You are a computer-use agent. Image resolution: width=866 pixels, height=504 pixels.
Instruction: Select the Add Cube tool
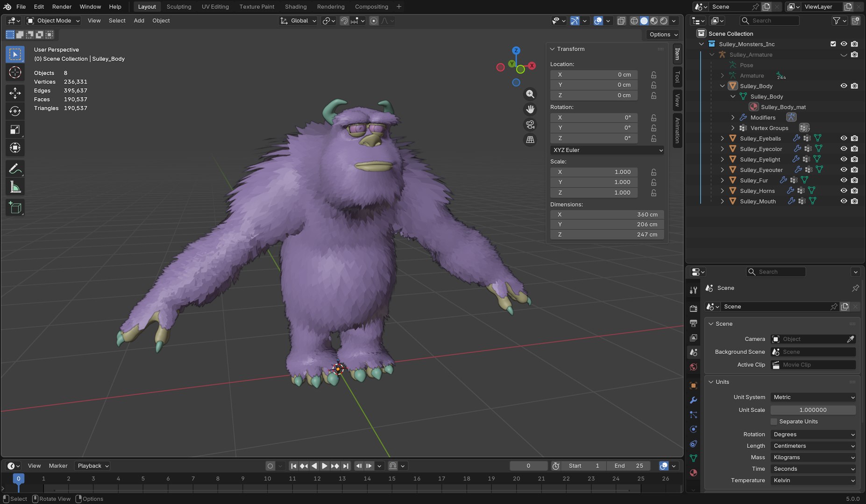15,208
